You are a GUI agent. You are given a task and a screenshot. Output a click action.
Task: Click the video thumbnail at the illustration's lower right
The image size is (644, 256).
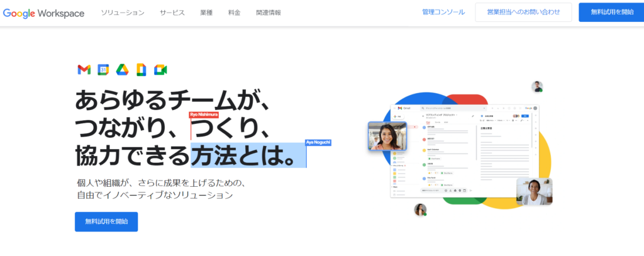click(x=534, y=191)
